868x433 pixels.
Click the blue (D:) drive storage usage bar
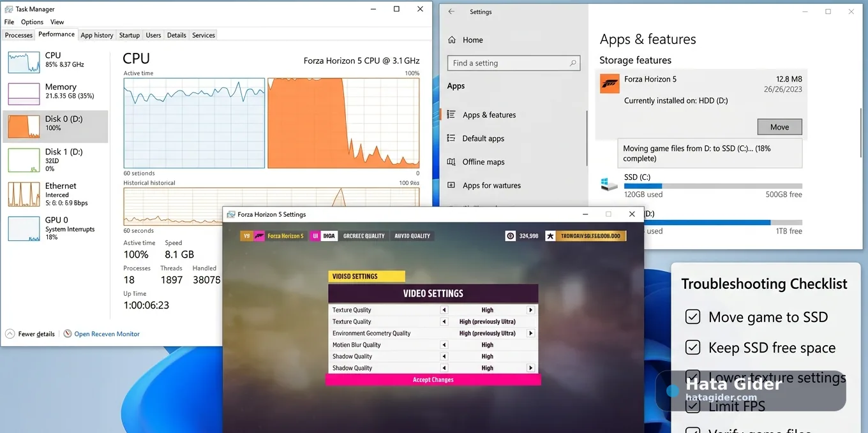722,223
